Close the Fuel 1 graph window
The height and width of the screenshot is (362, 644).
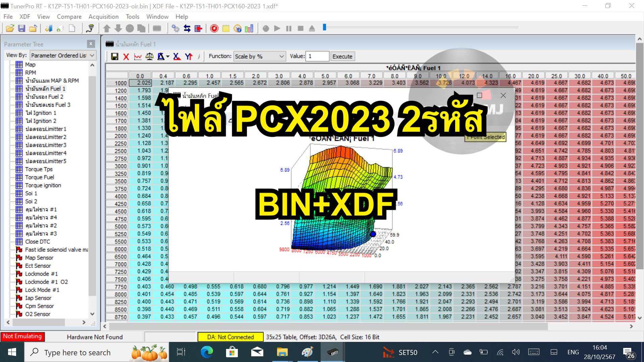(503, 96)
